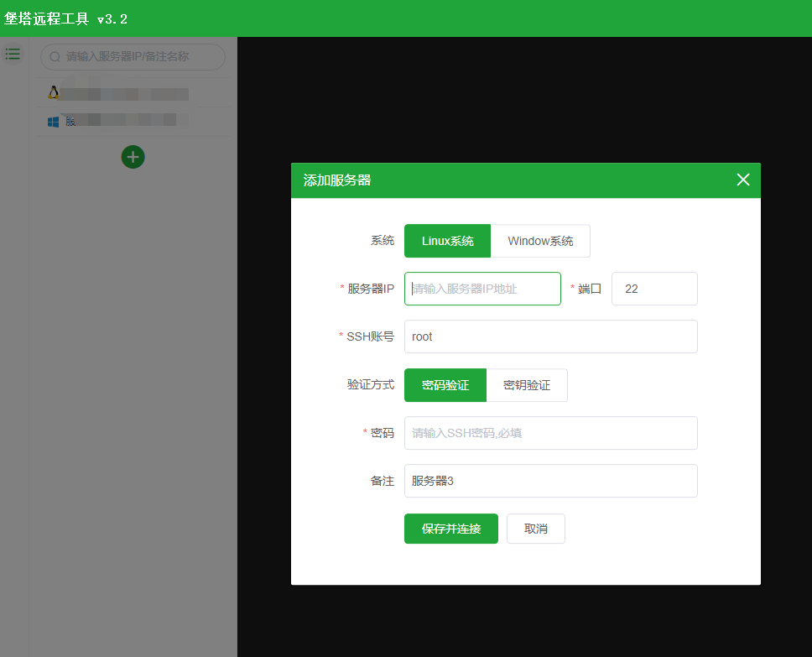Click the server IP/备注 search input

(x=138, y=57)
